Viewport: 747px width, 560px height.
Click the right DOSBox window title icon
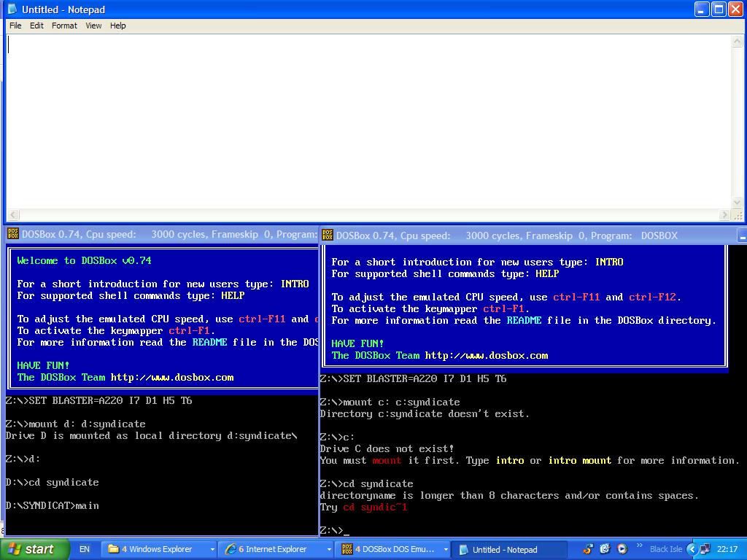(x=328, y=236)
